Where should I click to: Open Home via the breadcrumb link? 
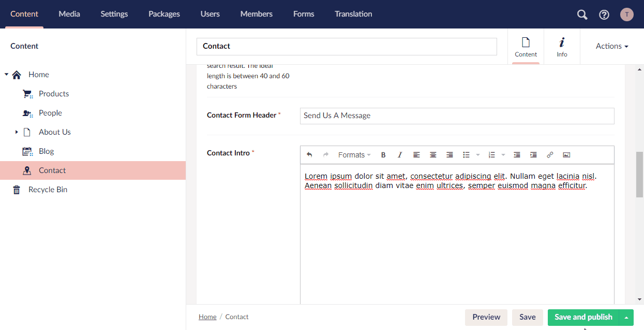point(207,317)
